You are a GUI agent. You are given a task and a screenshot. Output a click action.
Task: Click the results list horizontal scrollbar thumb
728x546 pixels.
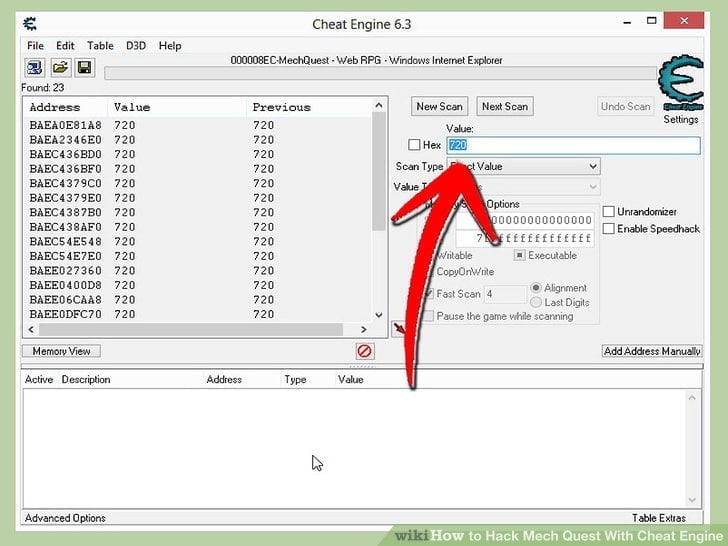[x=191, y=329]
